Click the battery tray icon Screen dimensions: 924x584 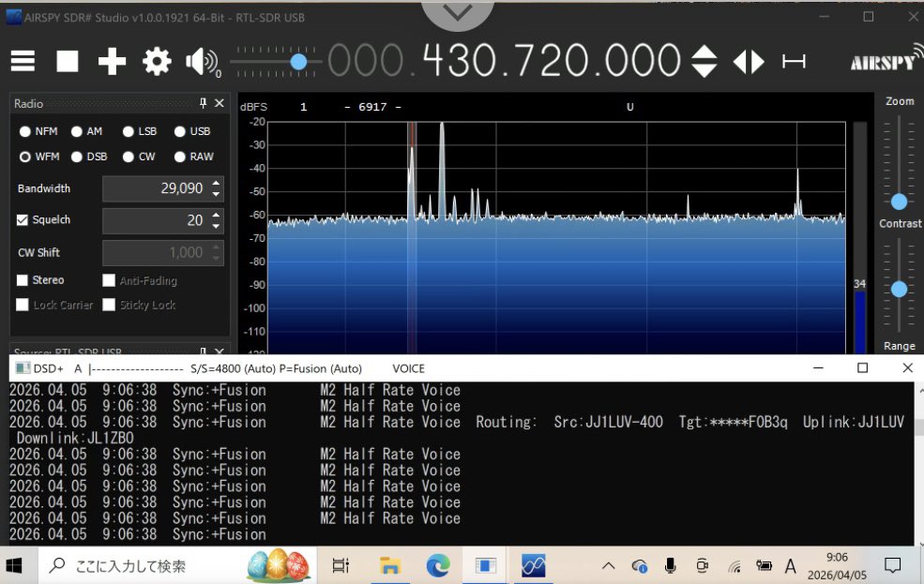click(764, 566)
